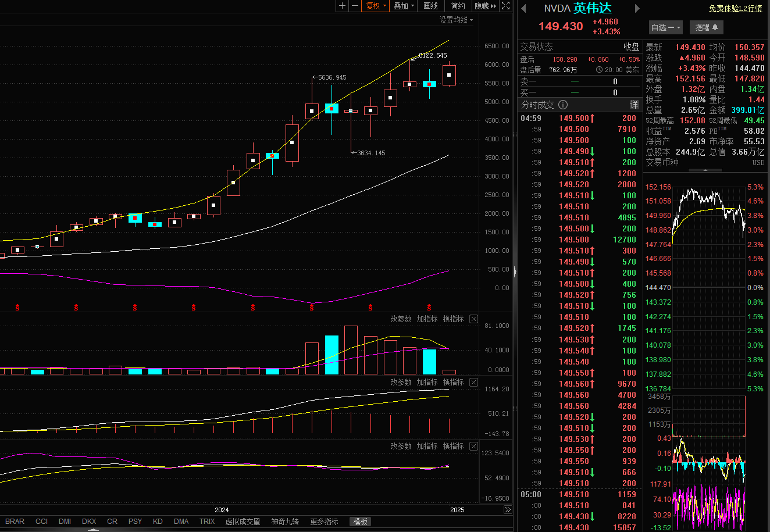Go to next stock arrow

637,8
